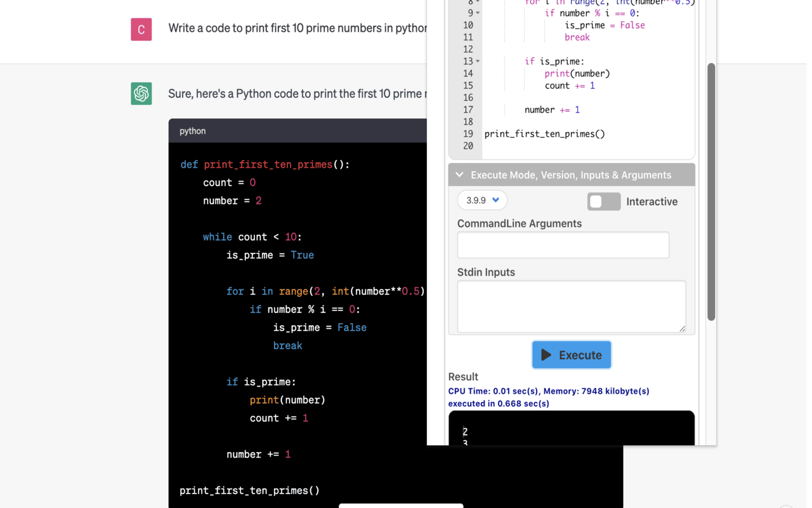The height and width of the screenshot is (508, 812).
Task: Open the Python 3.9.9 version dropdown
Action: (x=482, y=200)
